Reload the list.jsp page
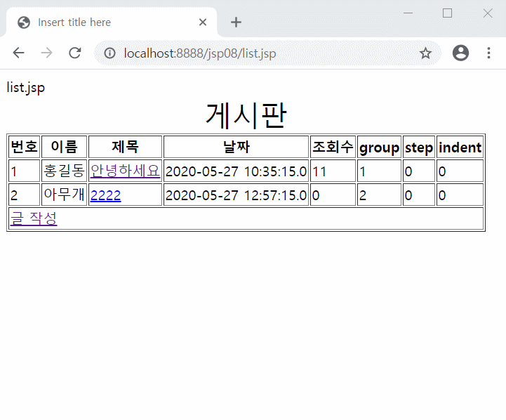The height and width of the screenshot is (420, 506). (75, 53)
